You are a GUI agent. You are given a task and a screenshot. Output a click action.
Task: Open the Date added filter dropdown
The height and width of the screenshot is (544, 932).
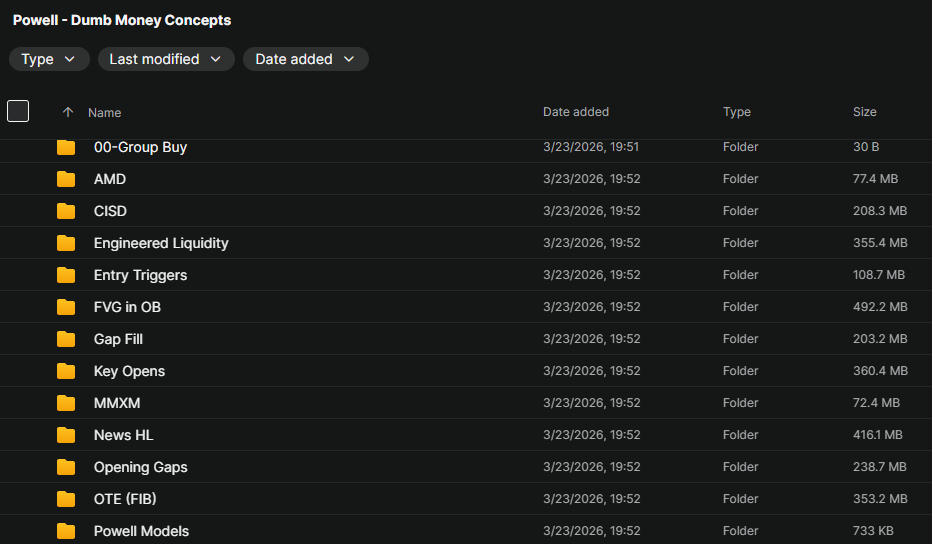[305, 59]
